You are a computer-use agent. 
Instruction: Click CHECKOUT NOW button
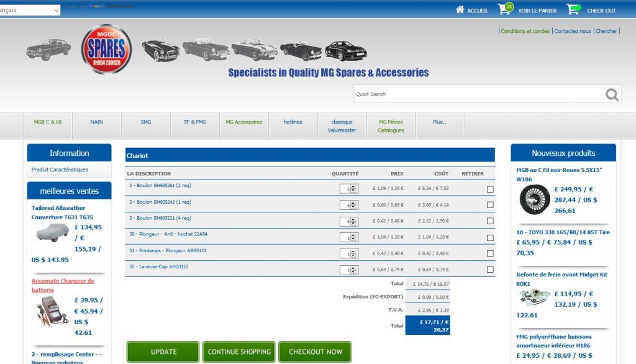315,352
